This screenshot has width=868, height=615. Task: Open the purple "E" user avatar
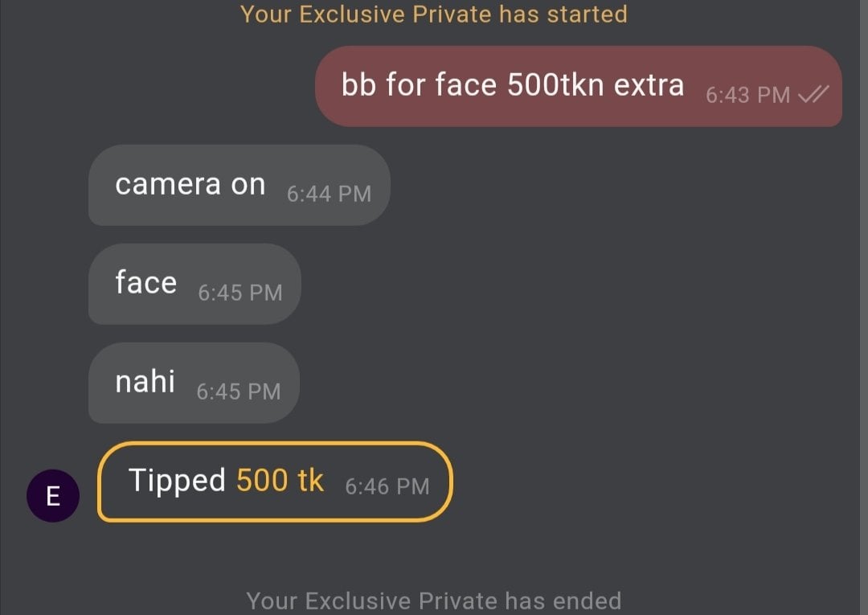click(53, 496)
